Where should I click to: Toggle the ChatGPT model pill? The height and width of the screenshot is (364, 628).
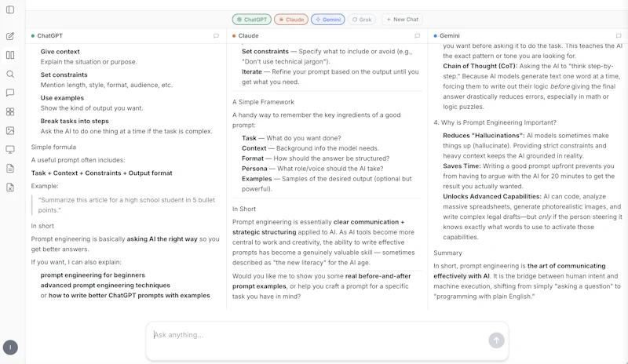[x=251, y=20]
